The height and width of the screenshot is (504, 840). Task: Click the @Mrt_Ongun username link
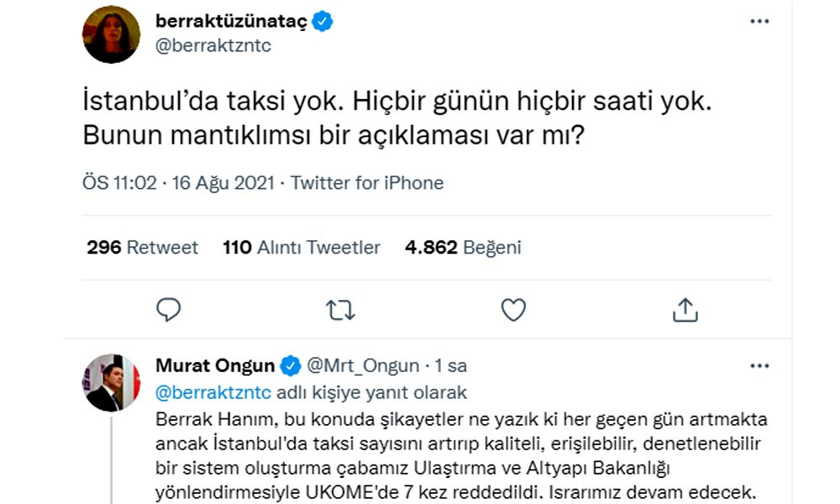363,365
